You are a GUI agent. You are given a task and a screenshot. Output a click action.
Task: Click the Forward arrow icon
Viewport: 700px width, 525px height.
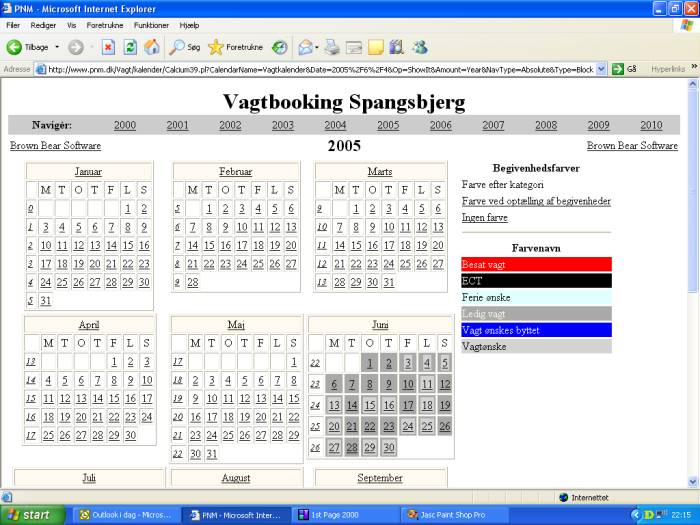coord(76,47)
